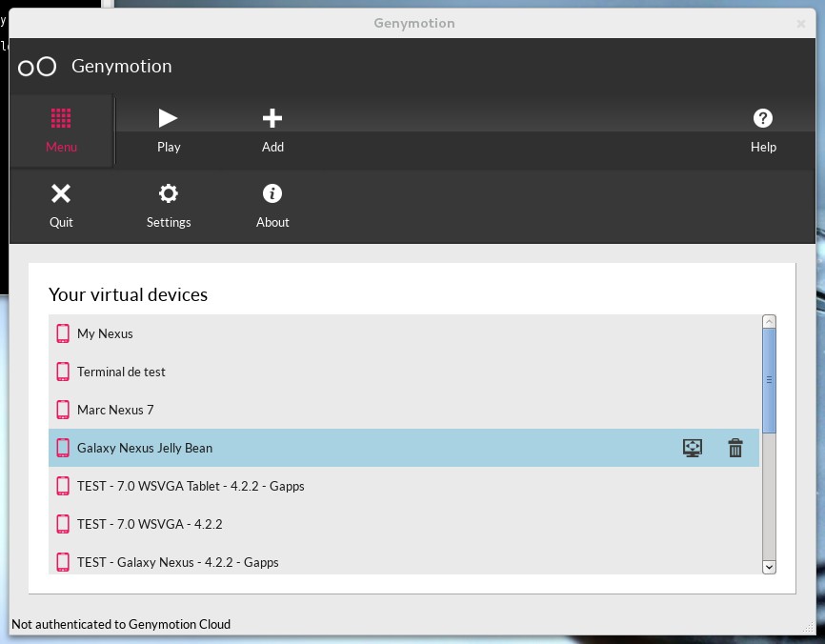Screen dimensions: 825x644
Task: Select the Marc Nexus 7 device
Action: 404,410
